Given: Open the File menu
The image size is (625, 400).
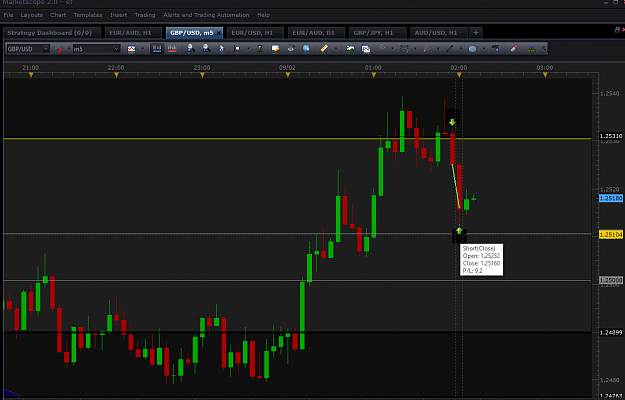Looking at the screenshot, I should point(8,15).
